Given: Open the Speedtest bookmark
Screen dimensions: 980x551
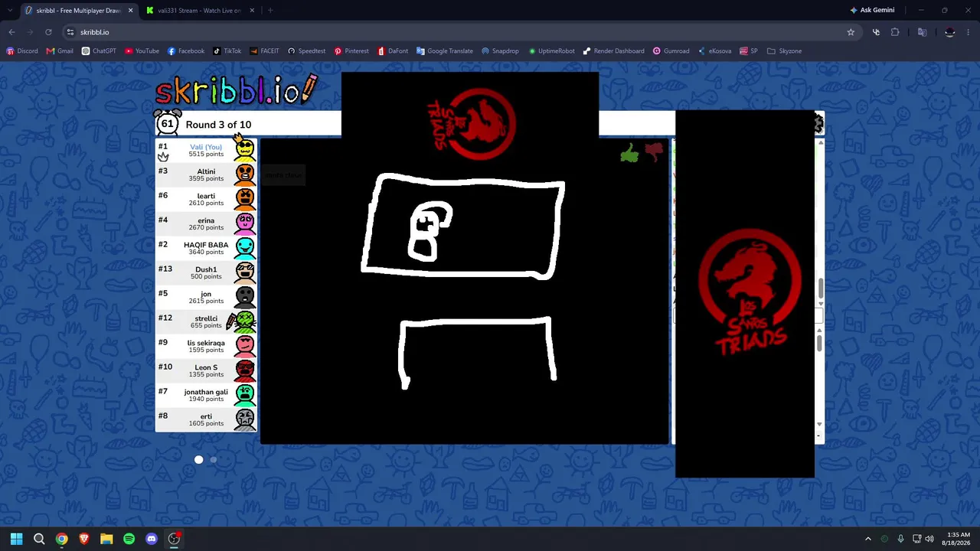Looking at the screenshot, I should (x=307, y=51).
